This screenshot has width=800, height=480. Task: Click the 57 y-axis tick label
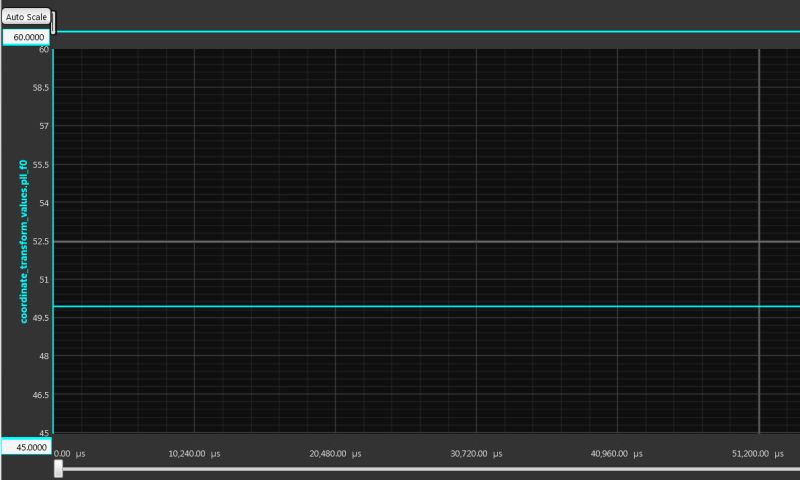44,126
